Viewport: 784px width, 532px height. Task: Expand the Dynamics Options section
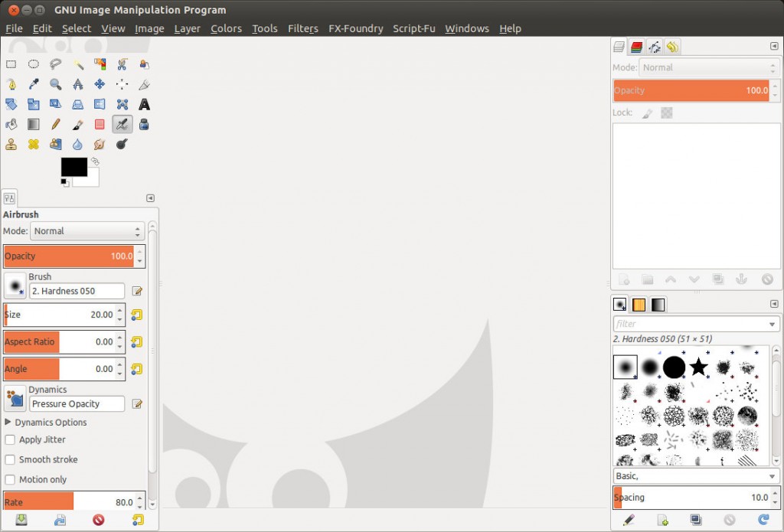point(8,422)
